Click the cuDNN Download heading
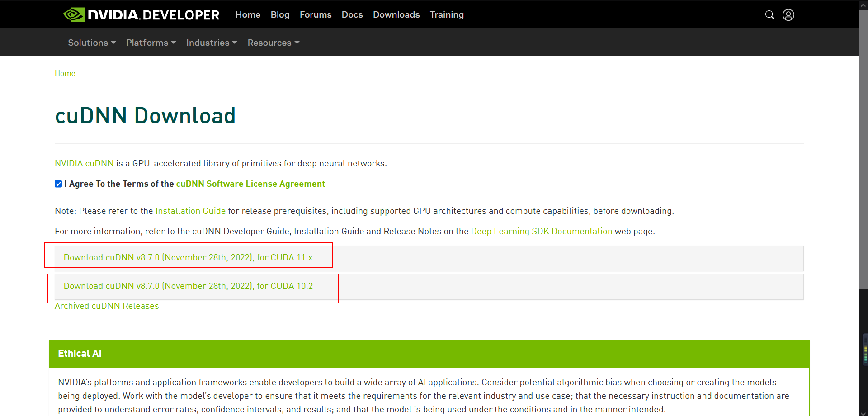868x416 pixels. pyautogui.click(x=145, y=116)
